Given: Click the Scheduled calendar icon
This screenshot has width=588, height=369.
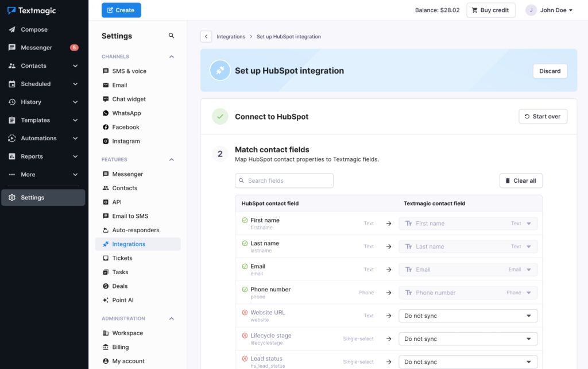Looking at the screenshot, I should 12,84.
